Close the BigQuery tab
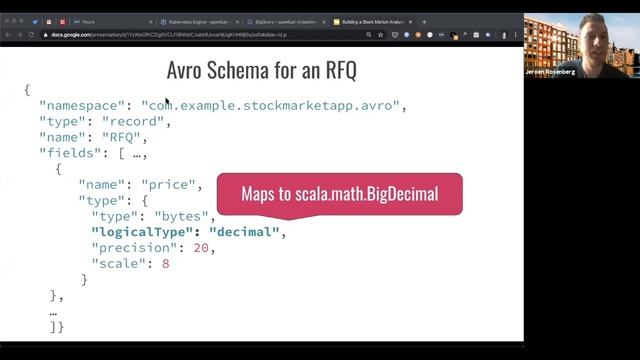The height and width of the screenshot is (360, 640). [324, 22]
